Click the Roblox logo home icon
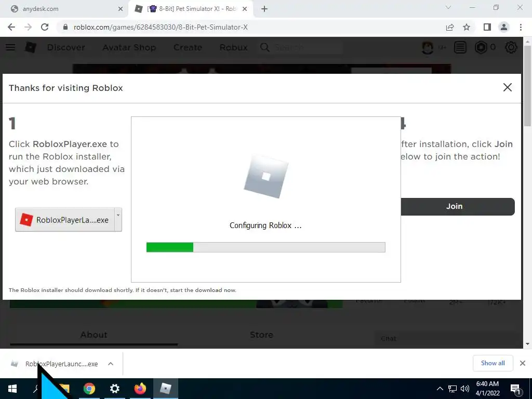 point(31,47)
